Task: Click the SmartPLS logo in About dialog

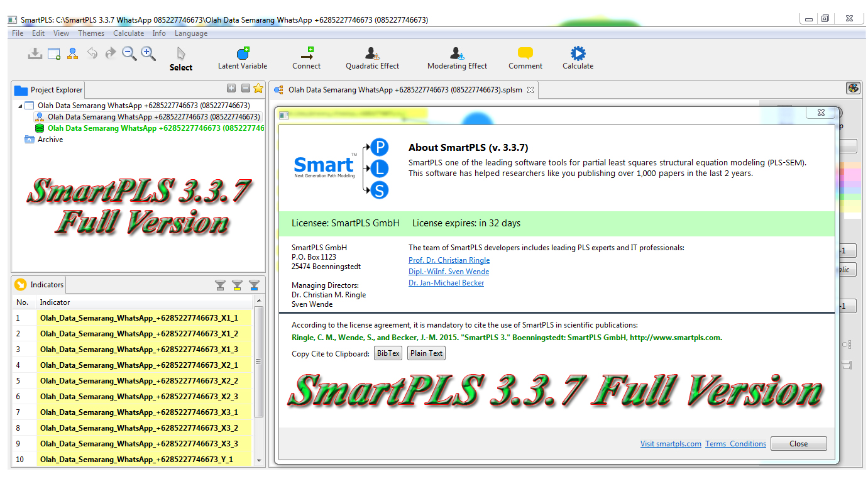Action: pyautogui.click(x=343, y=168)
